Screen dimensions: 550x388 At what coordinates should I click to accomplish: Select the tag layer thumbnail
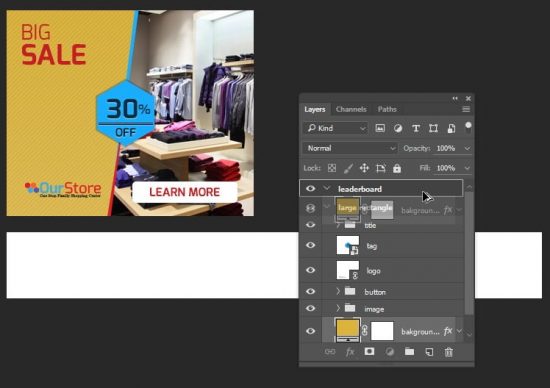click(x=348, y=245)
